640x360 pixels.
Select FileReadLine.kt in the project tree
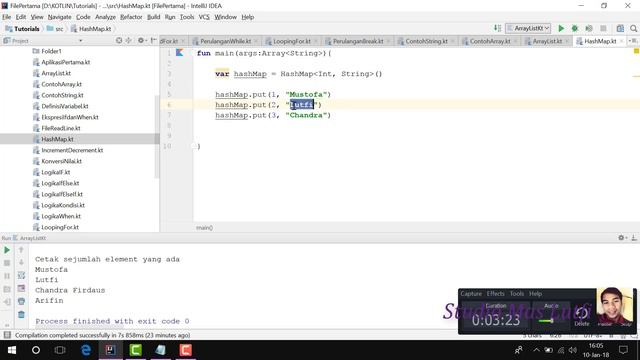tap(61, 128)
